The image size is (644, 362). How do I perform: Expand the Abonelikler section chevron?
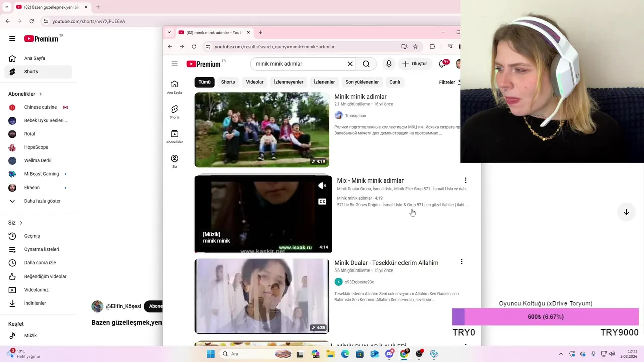point(41,94)
